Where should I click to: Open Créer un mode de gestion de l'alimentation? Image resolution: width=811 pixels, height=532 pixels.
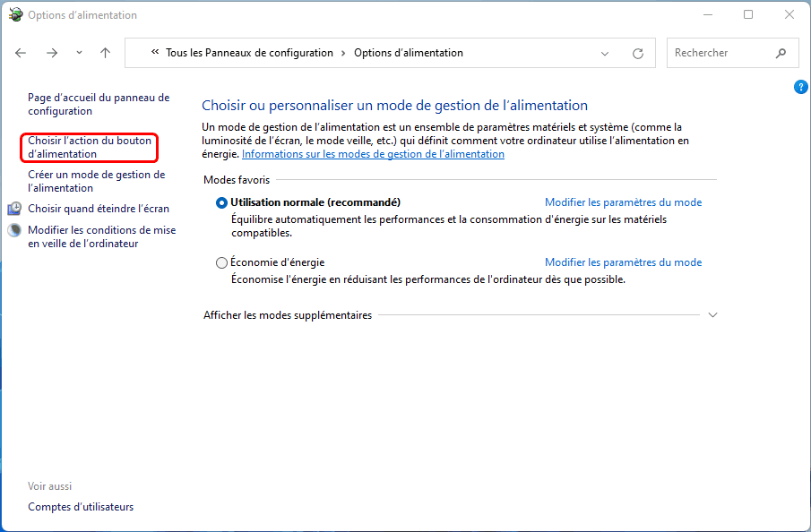tap(97, 181)
